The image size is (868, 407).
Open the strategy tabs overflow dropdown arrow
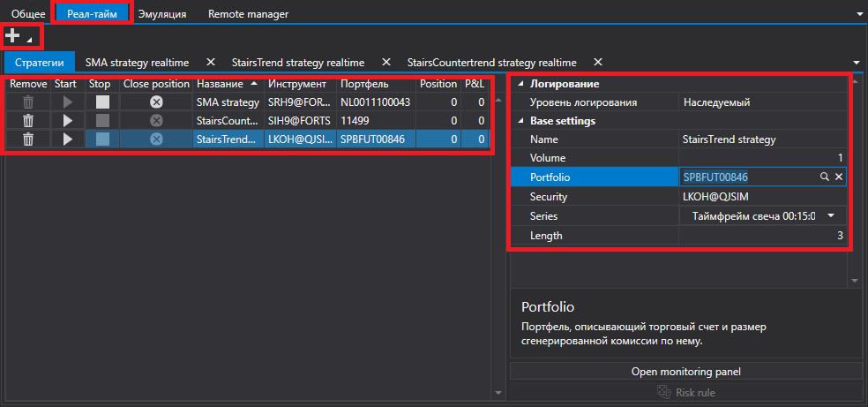point(857,62)
